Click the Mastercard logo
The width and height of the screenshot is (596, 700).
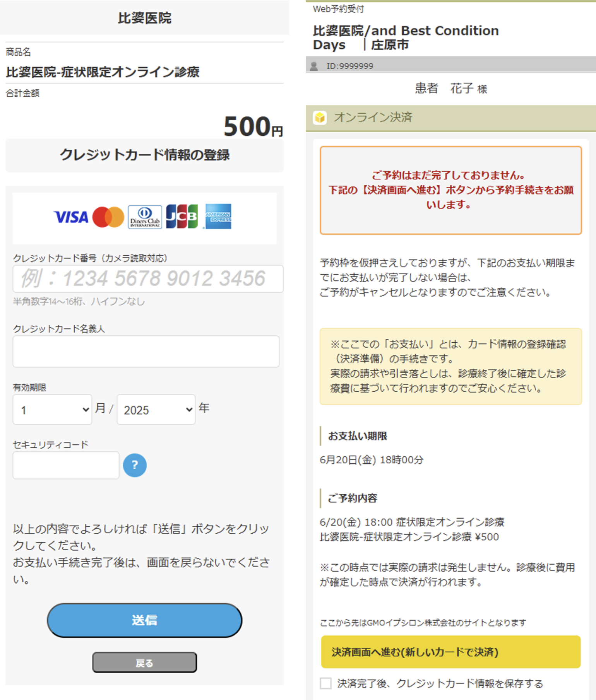108,217
